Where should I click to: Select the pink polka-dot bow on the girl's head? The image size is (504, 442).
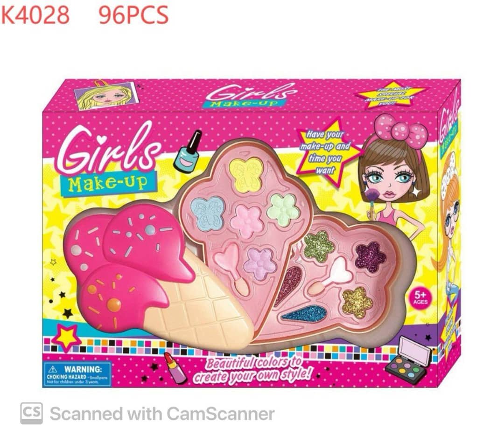pyautogui.click(x=401, y=130)
